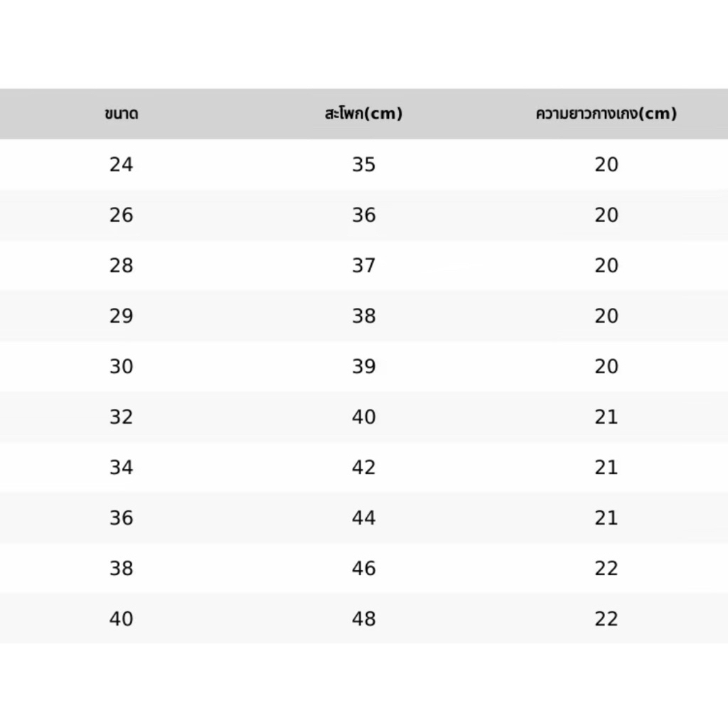
Task: Click the ขนาด column header
Action: tap(121, 114)
